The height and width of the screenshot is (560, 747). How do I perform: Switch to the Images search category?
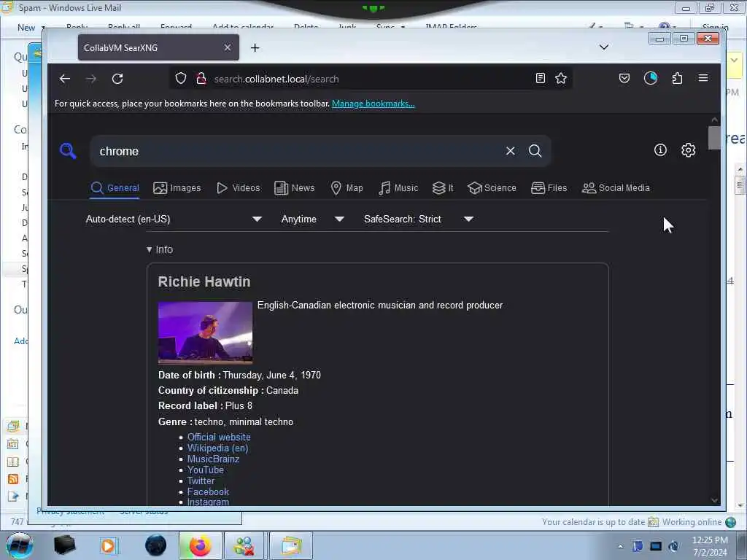pyautogui.click(x=177, y=188)
